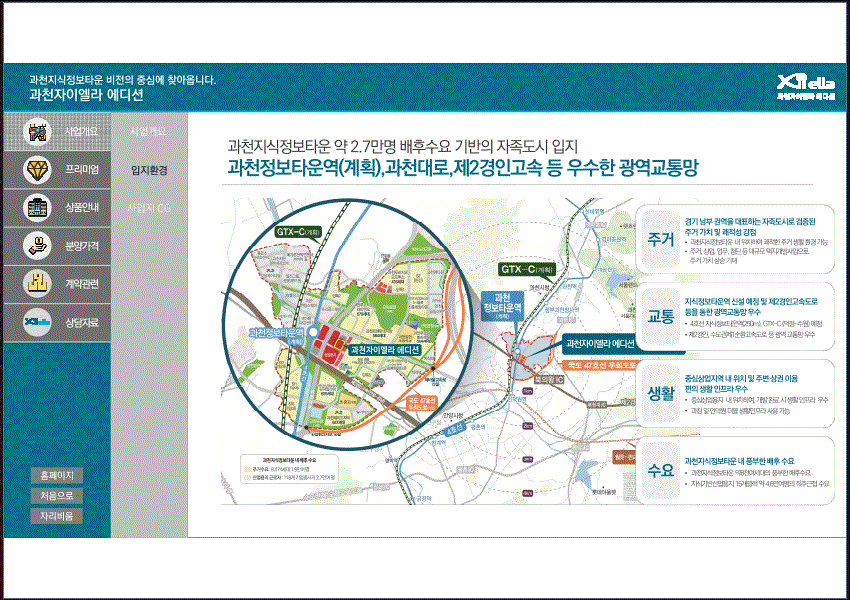Click the 과천자이엘라 에디션 label in circular map

[x=385, y=350]
